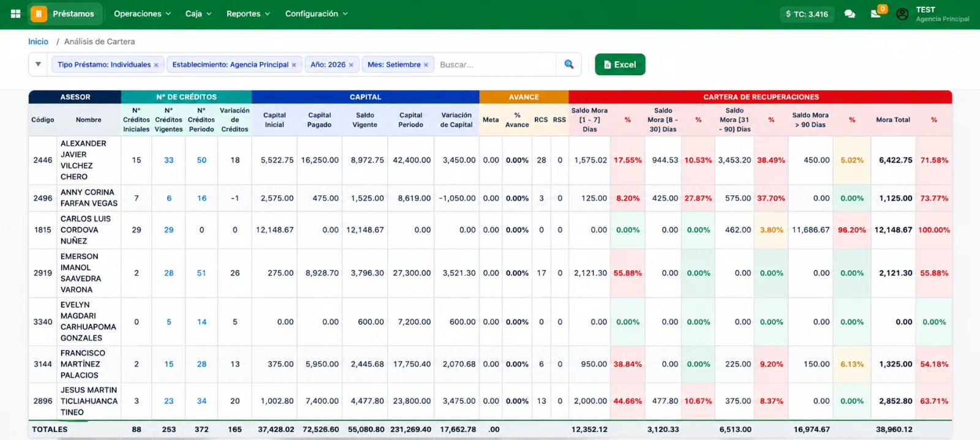Remove the Año: 2026 filter chip
Screen dimensions: 980x440
coord(351,65)
